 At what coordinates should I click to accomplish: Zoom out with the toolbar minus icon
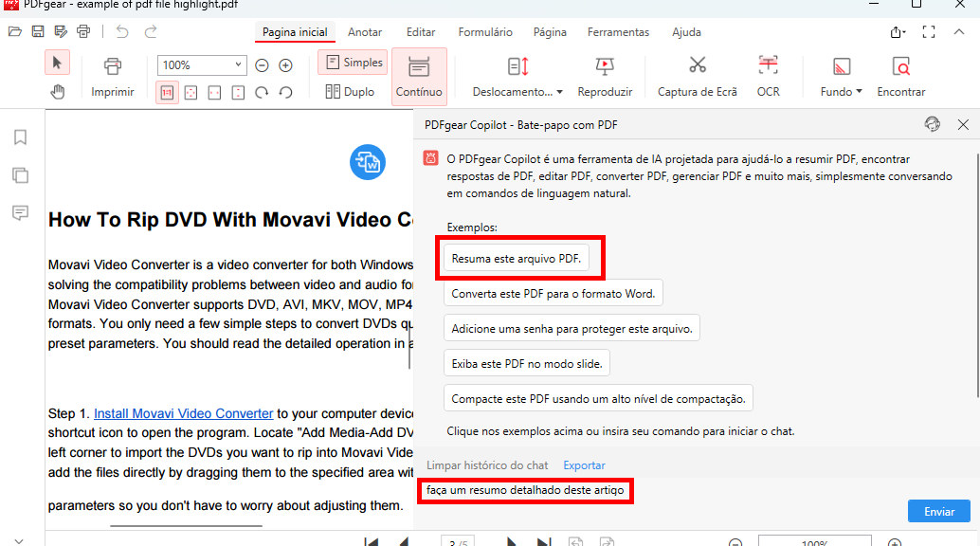click(262, 65)
